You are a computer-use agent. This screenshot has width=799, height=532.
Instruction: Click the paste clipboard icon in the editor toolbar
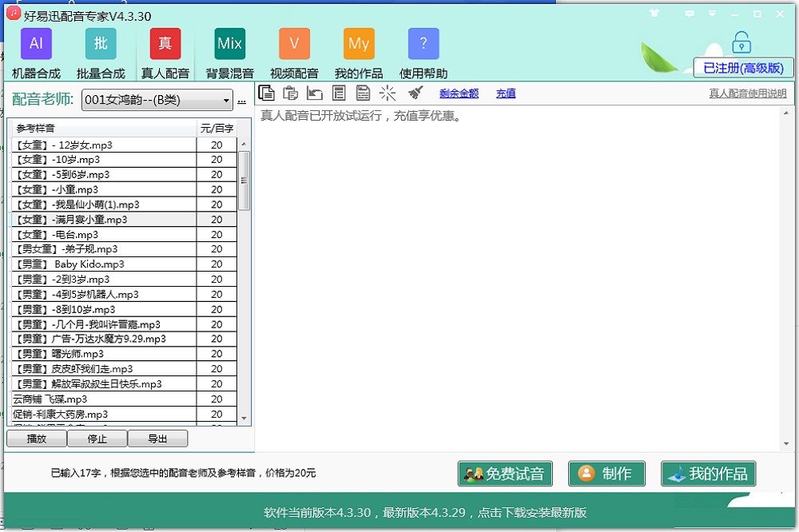click(291, 93)
